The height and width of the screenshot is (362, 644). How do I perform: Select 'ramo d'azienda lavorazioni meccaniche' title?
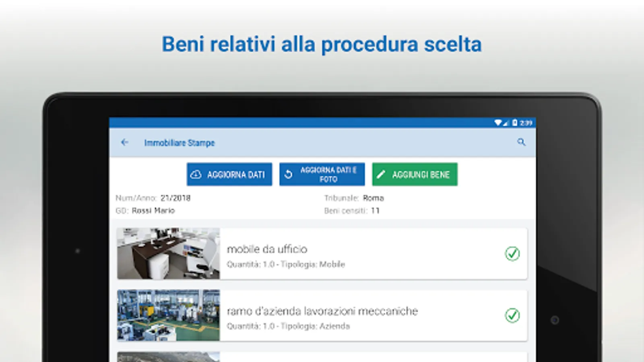click(322, 311)
